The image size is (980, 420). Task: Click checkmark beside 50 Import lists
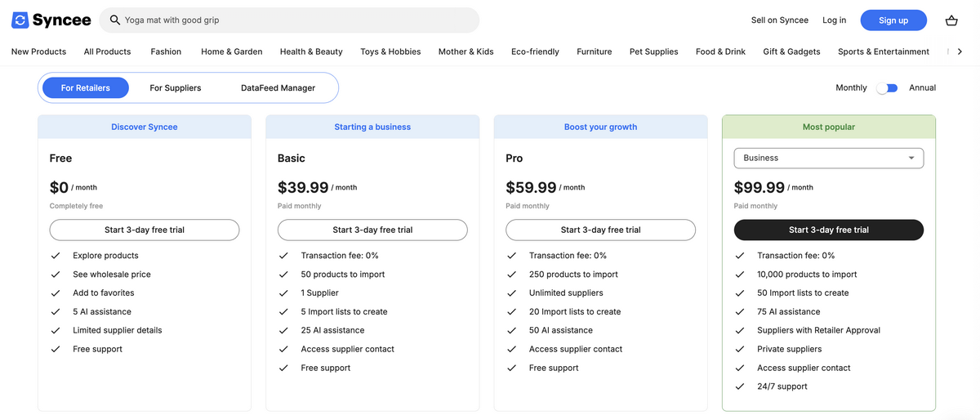[740, 293]
